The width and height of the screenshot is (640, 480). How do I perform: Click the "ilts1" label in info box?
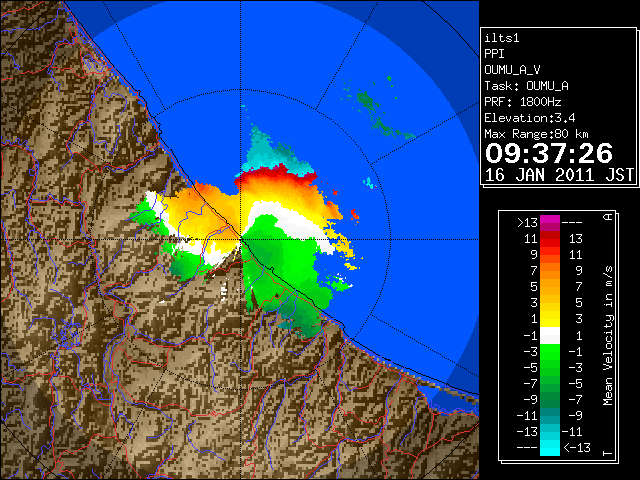(x=502, y=38)
